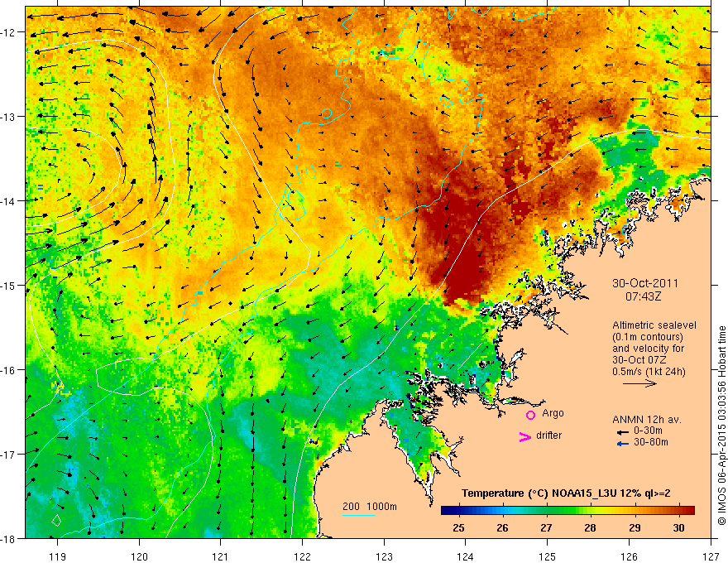Click the '123' longitude axis label
The image size is (728, 563).
[384, 556]
